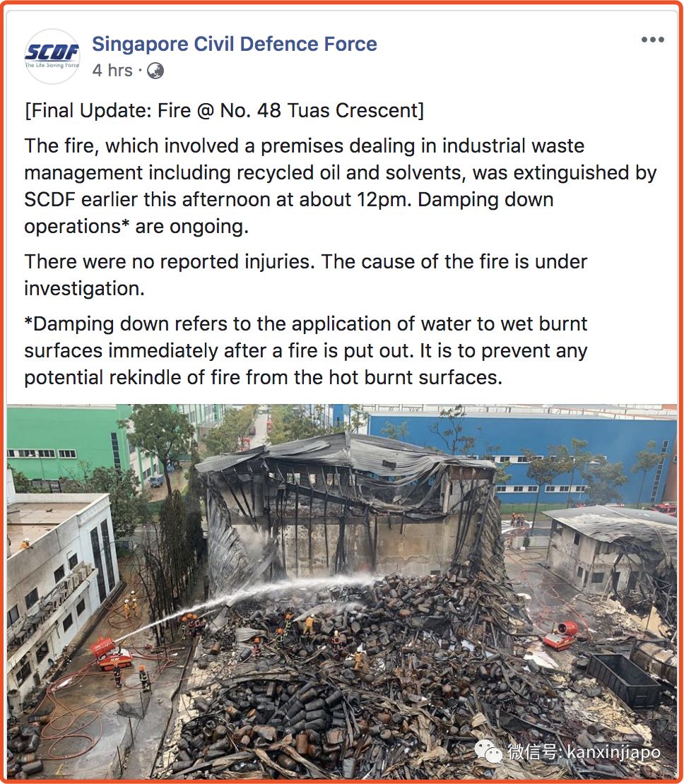Open the burnt warehouse photo
Image resolution: width=684 pixels, height=784 pixels.
tap(342, 591)
